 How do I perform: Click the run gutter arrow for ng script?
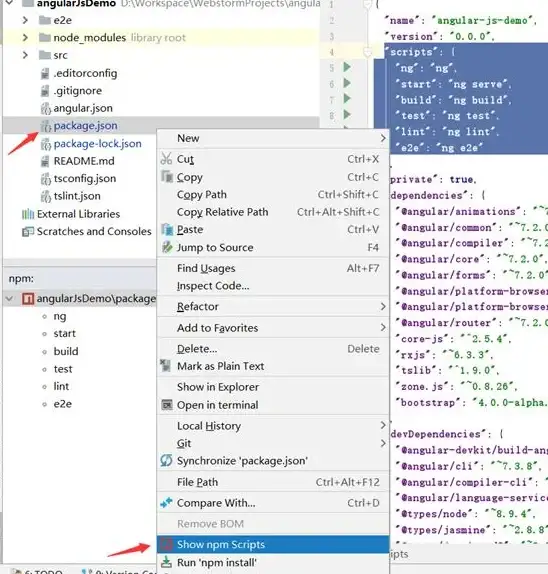(x=347, y=67)
